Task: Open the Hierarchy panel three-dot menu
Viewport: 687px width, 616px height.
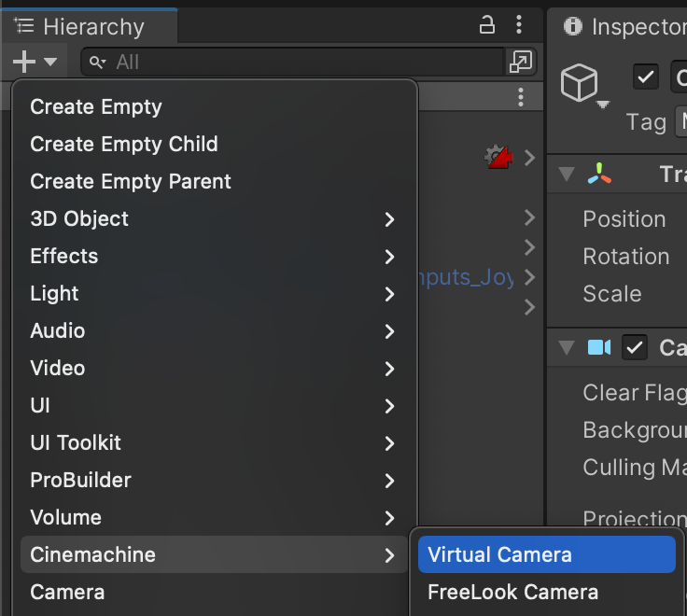Action: (520, 25)
